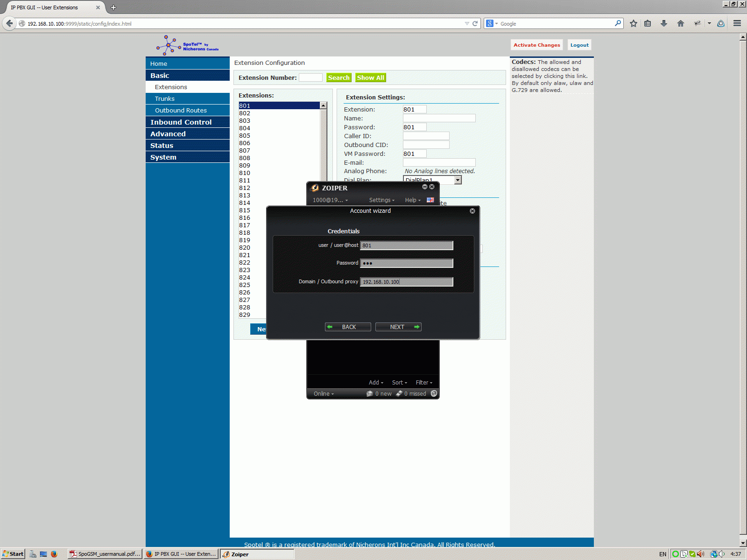
Task: Click the Password field in Account wizard
Action: pos(407,263)
